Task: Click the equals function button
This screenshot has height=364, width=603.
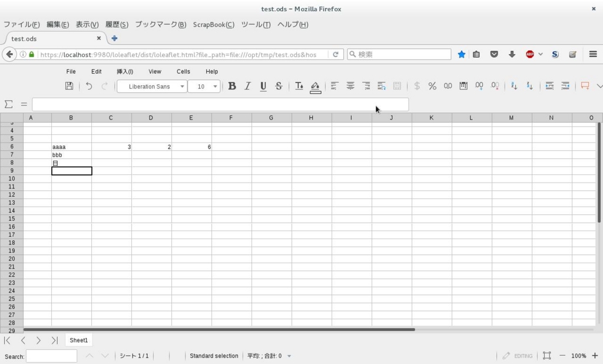Action: point(24,104)
